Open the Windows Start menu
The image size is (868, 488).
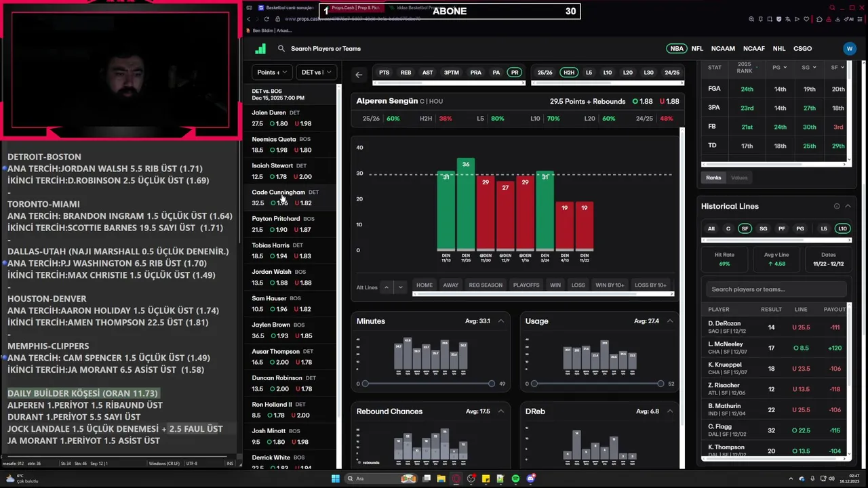point(335,479)
